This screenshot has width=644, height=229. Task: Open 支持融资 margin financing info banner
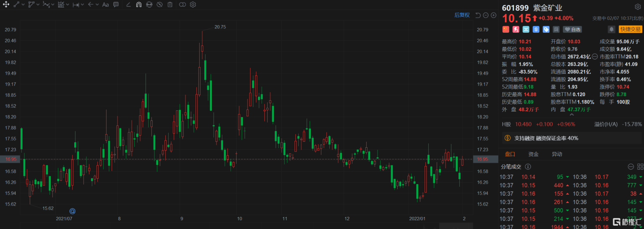point(571,138)
